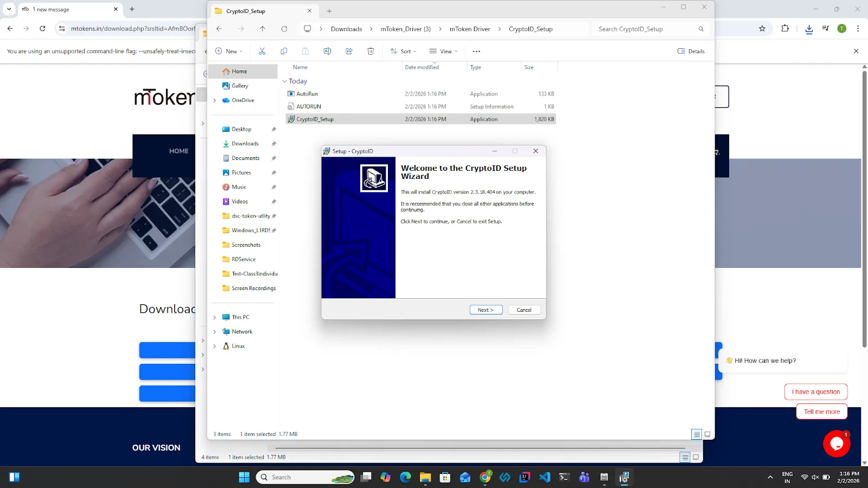Screen dimensions: 868x488
Task: Open the New dropdown in Explorer
Action: 229,51
